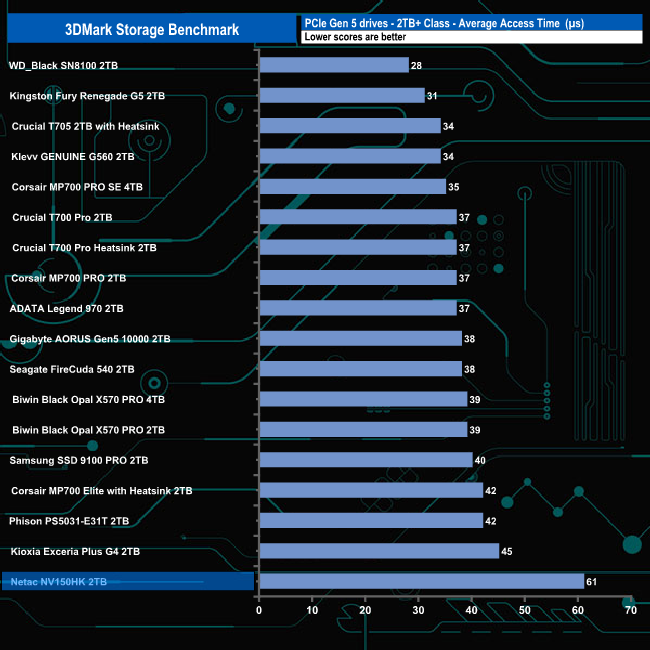Select the 'Crucial T700 Pro 2TB' label
The image size is (650, 650).
click(x=62, y=217)
